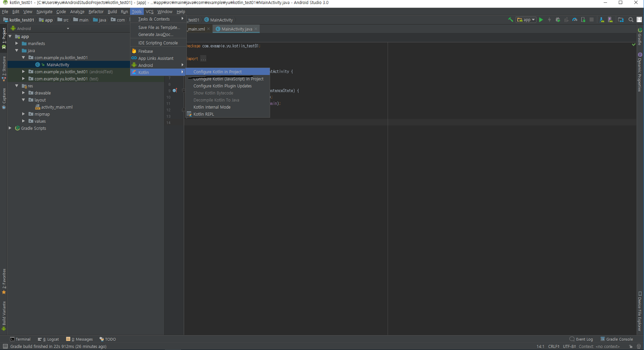
Task: Open the Terminal tool window
Action: coord(20,339)
